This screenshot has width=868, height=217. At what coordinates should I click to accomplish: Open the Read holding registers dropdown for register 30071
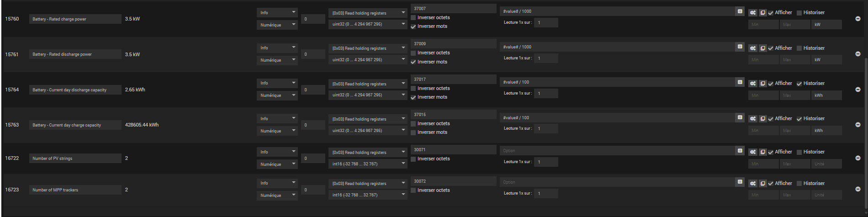(x=368, y=153)
